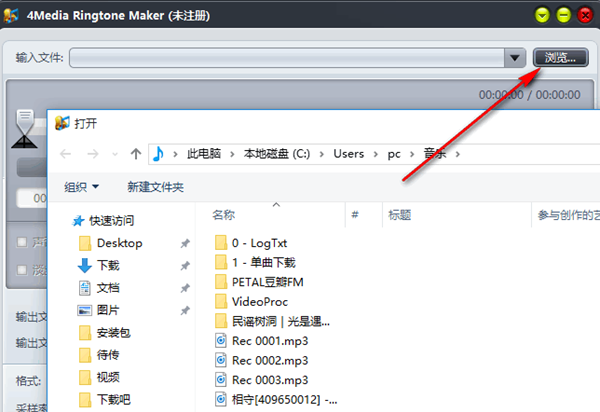Click the forward arrow in 打开 dialog
The width and height of the screenshot is (600, 412).
(93, 154)
